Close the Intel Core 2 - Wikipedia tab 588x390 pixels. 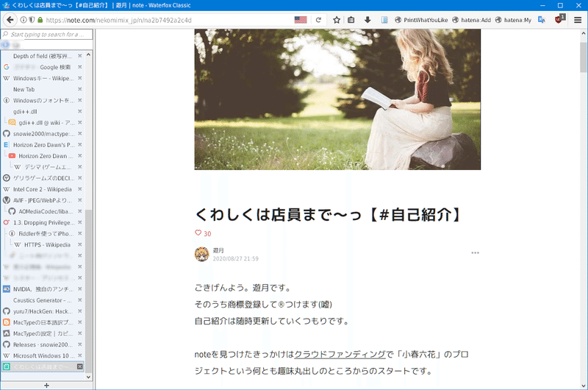pos(80,189)
